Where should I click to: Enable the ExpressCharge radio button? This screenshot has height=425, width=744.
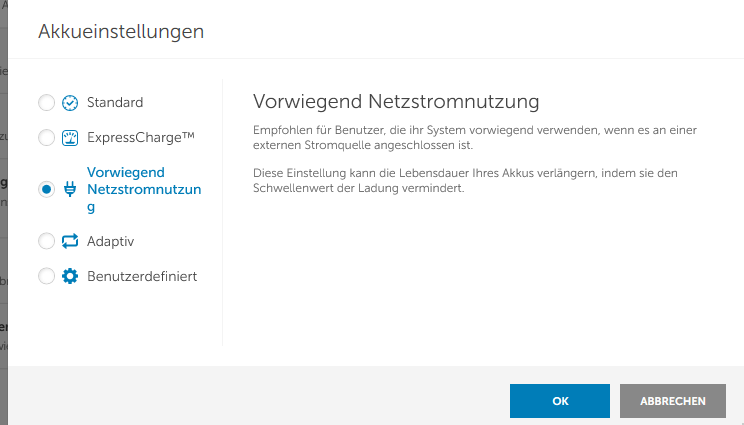46,138
